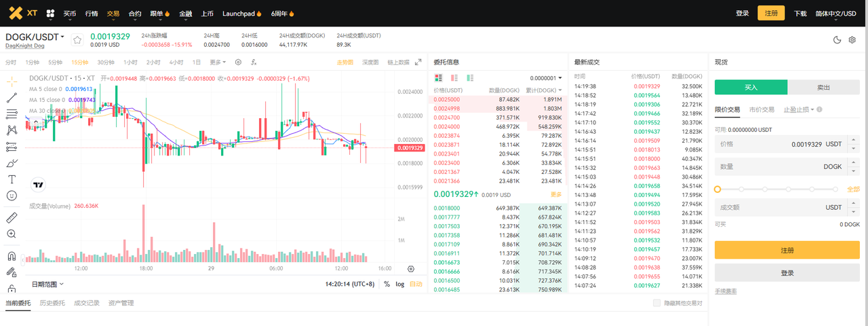
Task: Switch to dark mode moon icon
Action: [837, 40]
